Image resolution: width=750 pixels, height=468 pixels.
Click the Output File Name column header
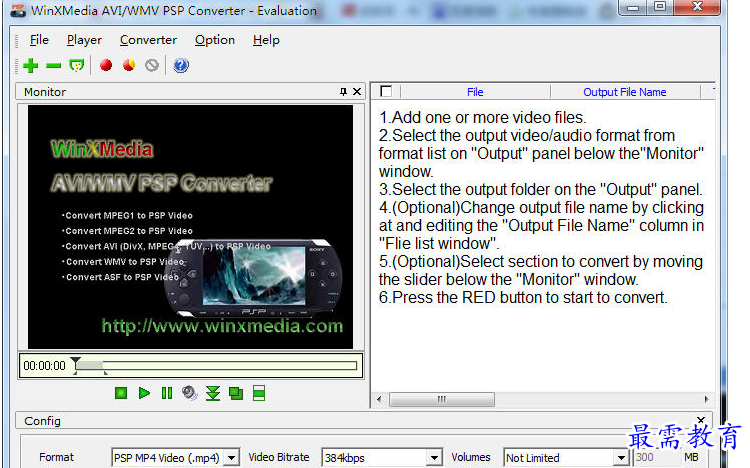(625, 92)
